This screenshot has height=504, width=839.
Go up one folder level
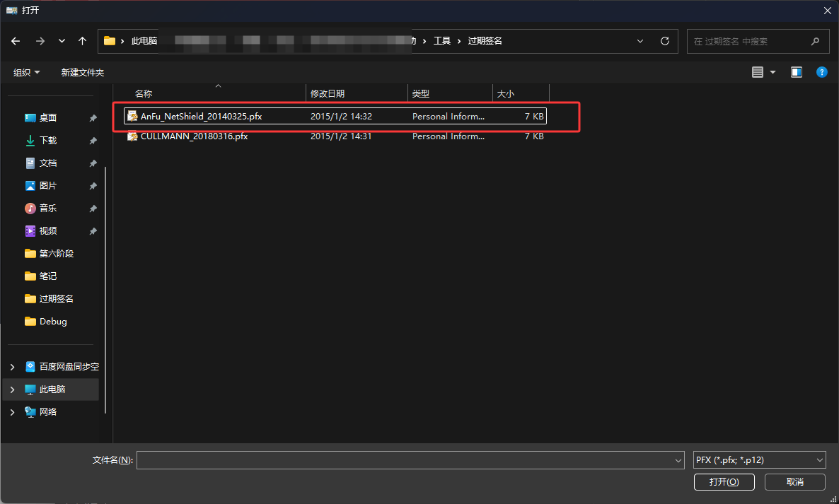pyautogui.click(x=82, y=41)
